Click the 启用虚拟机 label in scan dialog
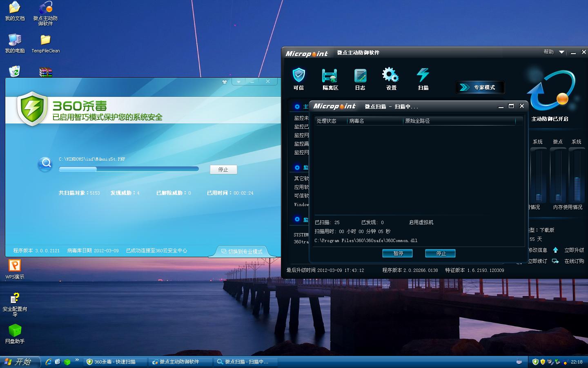Image resolution: width=588 pixels, height=368 pixels. (x=421, y=222)
